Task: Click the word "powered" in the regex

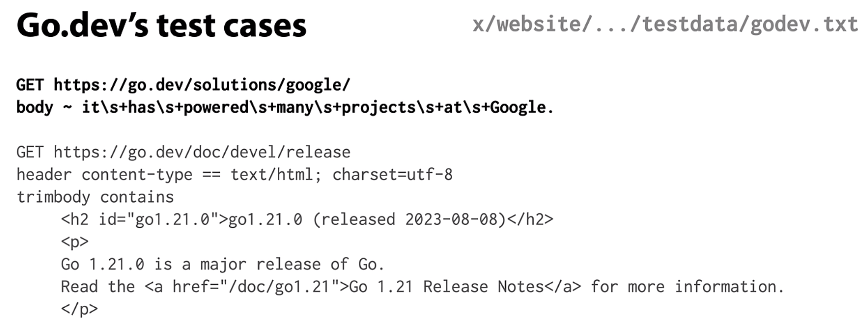Action: (216, 108)
